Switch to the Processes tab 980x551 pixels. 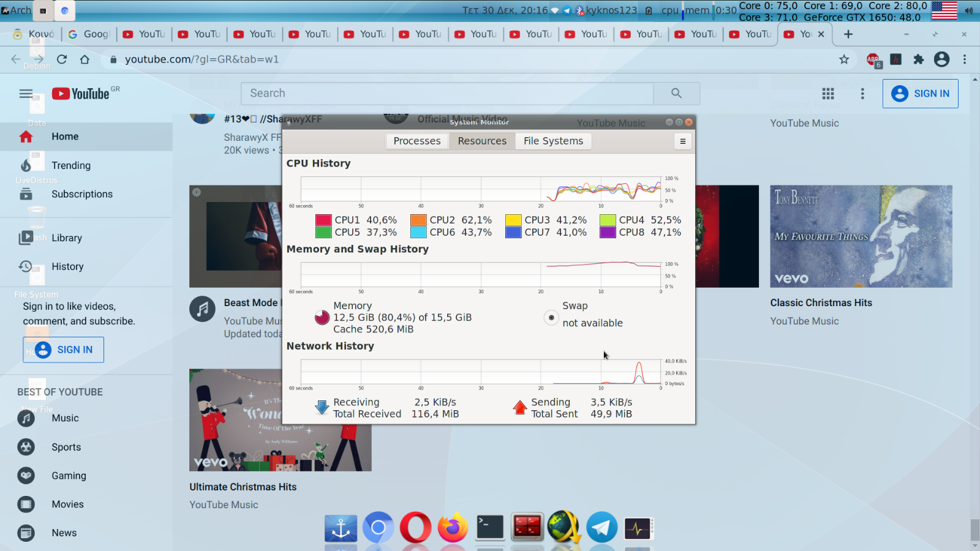[x=417, y=141]
